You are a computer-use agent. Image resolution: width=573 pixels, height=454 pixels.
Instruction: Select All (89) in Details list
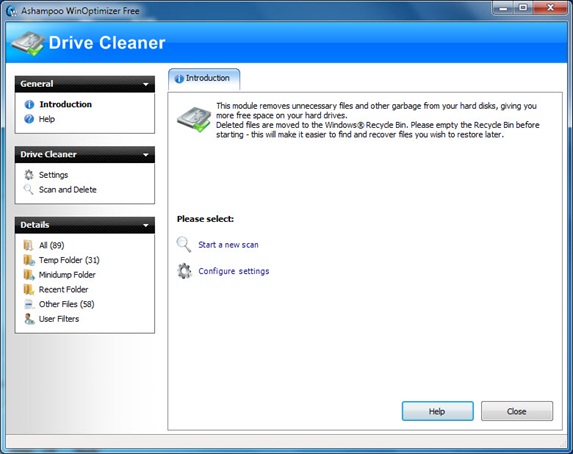pos(52,245)
